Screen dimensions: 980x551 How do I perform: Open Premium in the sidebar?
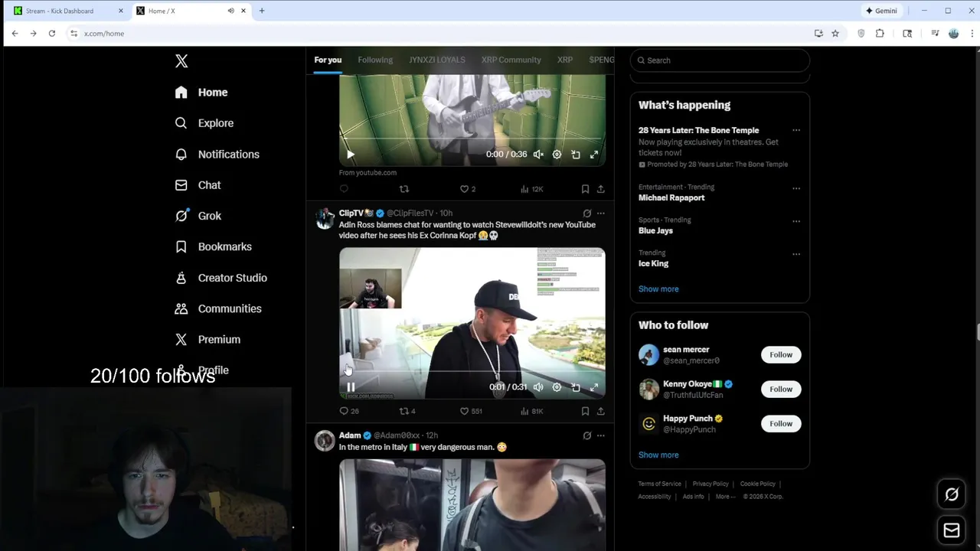[207, 339]
